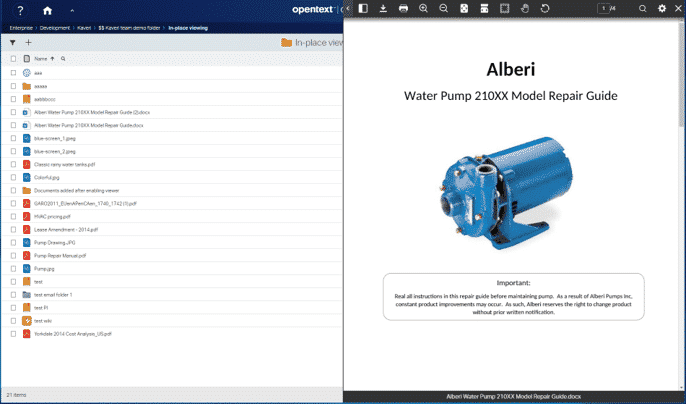This screenshot has height=404, width=686.
Task: Expand the chevron beside the home icon
Action: click(x=71, y=10)
